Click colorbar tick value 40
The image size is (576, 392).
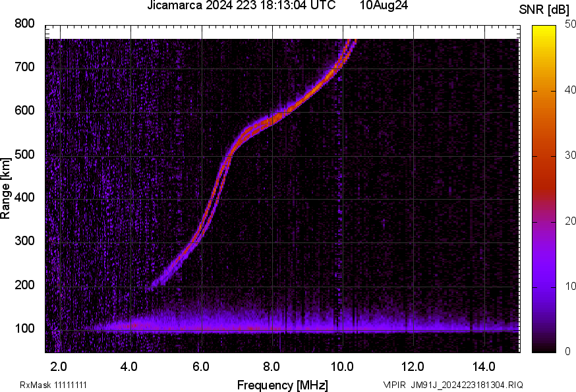click(570, 90)
